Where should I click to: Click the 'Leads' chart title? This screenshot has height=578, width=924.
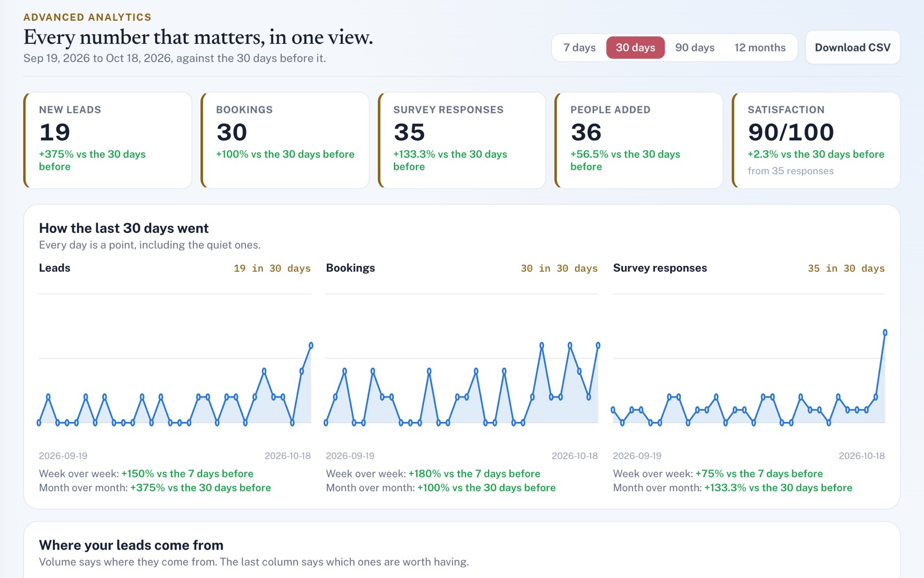pos(55,268)
